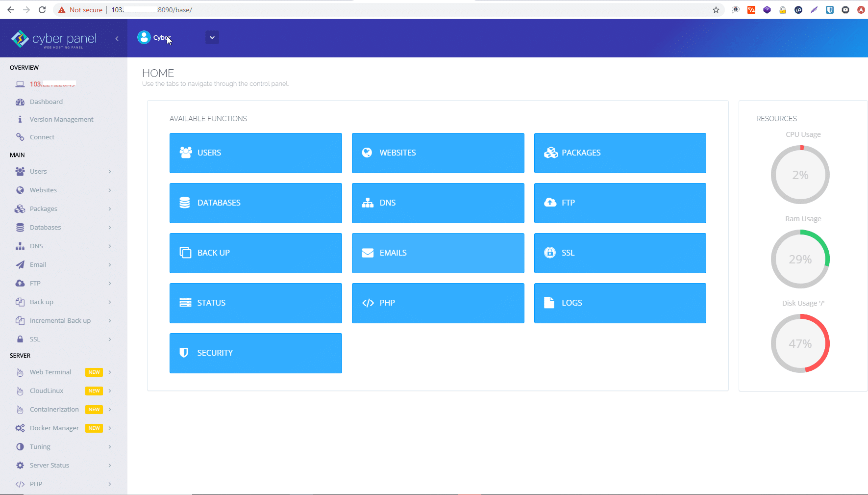Open the user profile dropdown arrow

pyautogui.click(x=212, y=37)
